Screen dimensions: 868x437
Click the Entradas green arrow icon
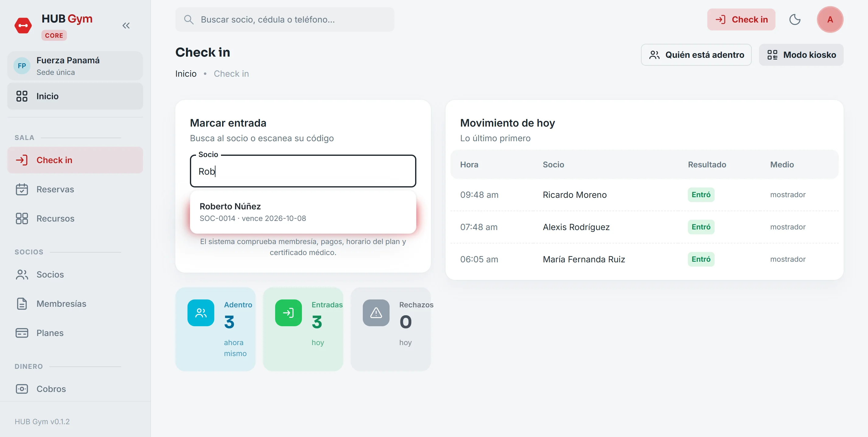[289, 313]
